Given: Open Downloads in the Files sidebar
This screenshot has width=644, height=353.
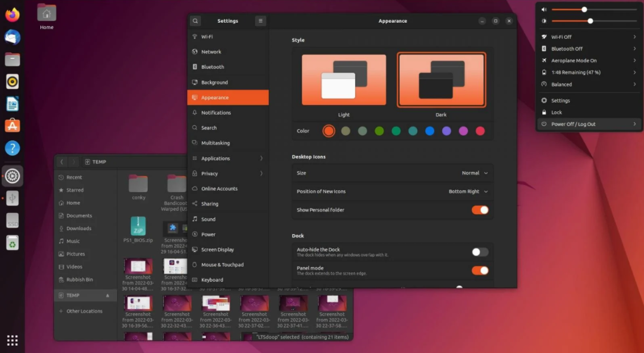Looking at the screenshot, I should click(85, 229).
